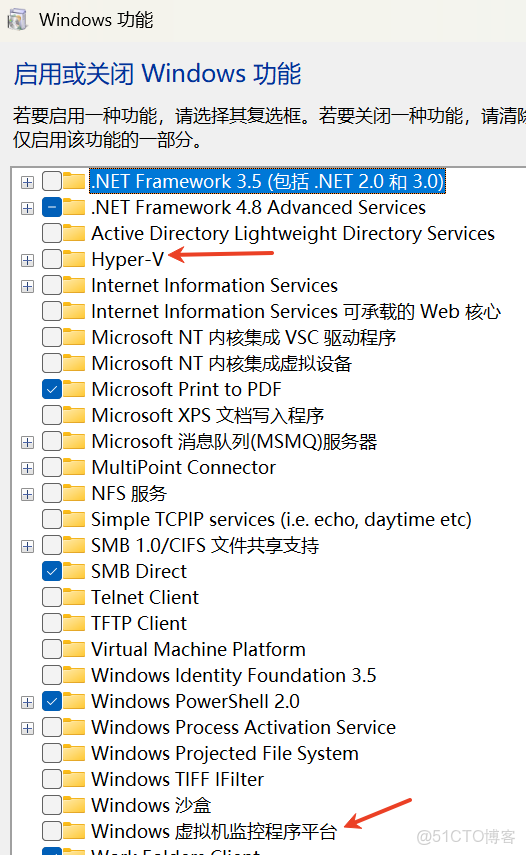Click folder icon beside Telnet Client
The image size is (526, 855).
click(x=74, y=597)
